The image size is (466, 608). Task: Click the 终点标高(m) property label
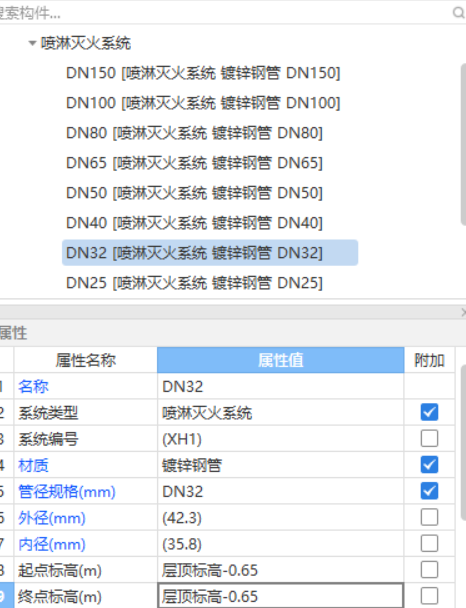[x=60, y=597]
